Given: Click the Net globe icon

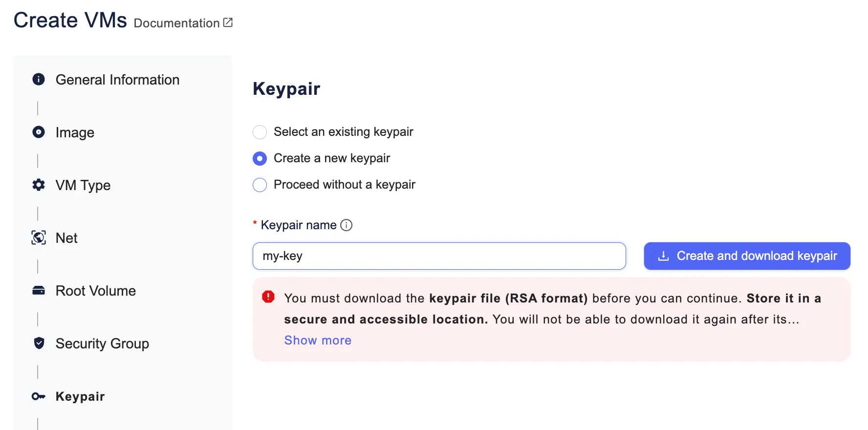Looking at the screenshot, I should (38, 238).
